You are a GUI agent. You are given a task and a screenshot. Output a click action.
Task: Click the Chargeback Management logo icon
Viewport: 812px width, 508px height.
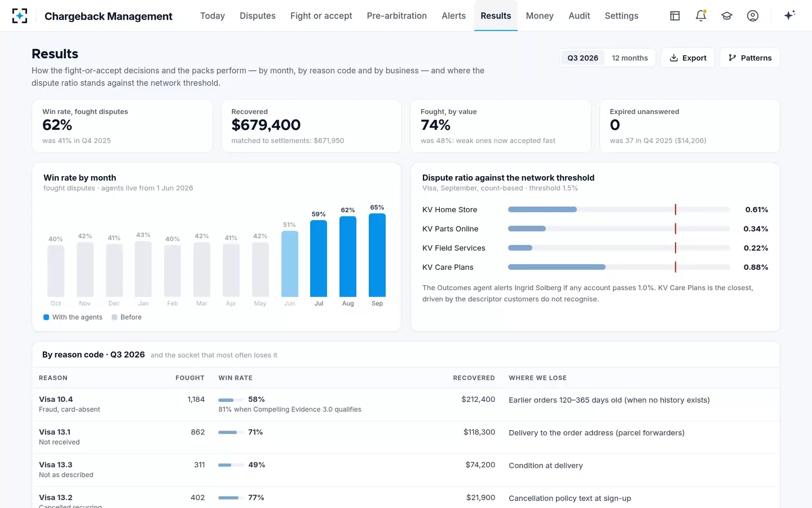[x=20, y=16]
